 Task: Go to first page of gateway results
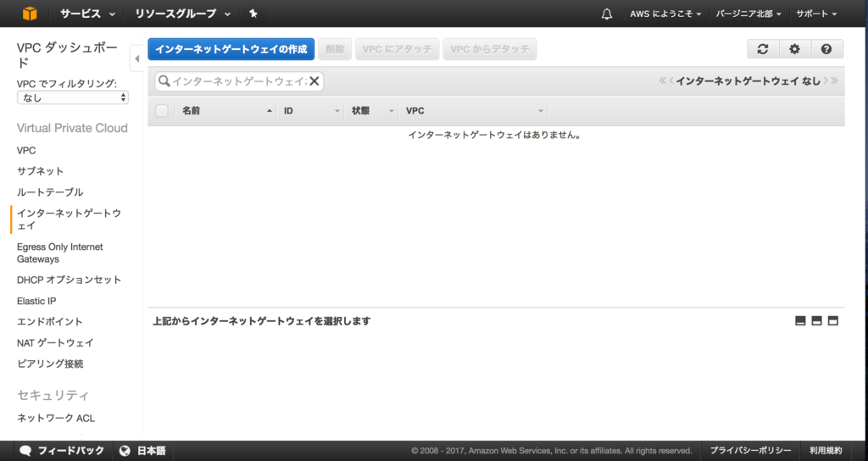click(x=662, y=81)
